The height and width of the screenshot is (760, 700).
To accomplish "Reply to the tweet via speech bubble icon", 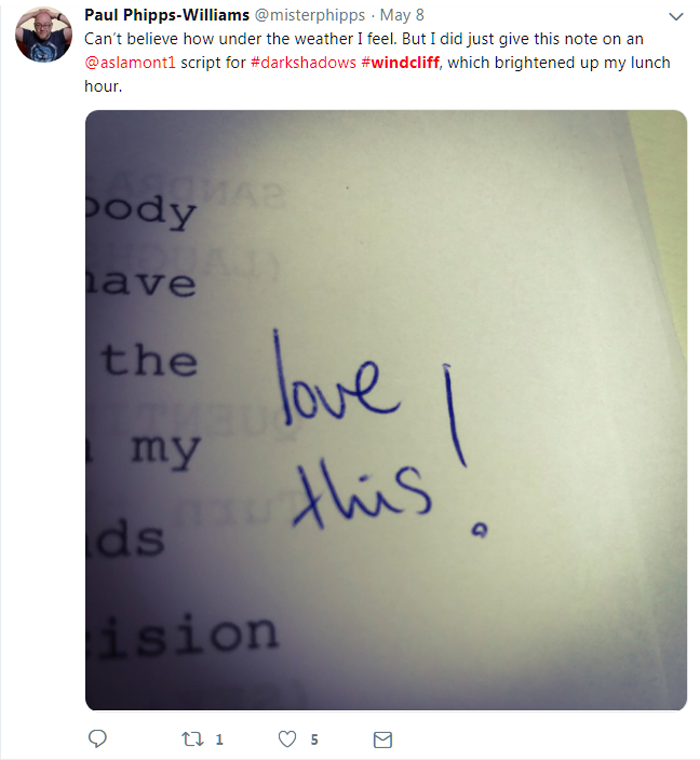I will click(97, 739).
